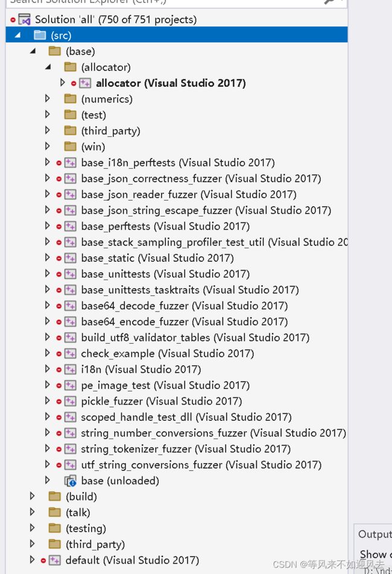
Task: Expand the allocator project node
Action: pyautogui.click(x=63, y=83)
